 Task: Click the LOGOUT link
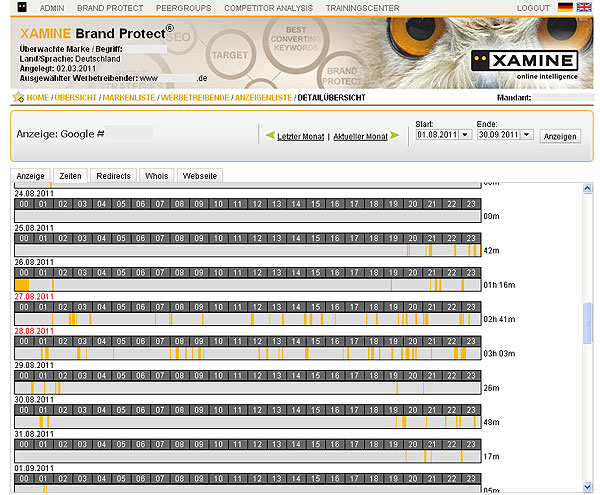(533, 8)
